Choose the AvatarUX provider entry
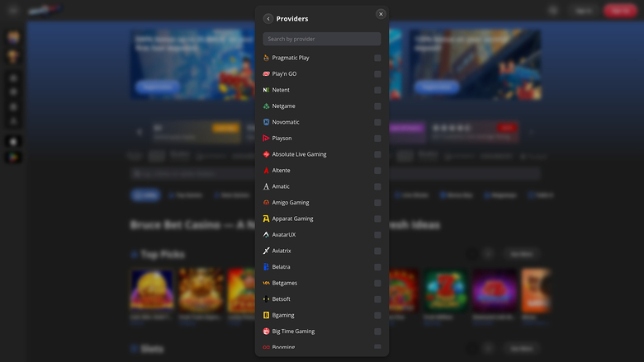 [x=284, y=235]
